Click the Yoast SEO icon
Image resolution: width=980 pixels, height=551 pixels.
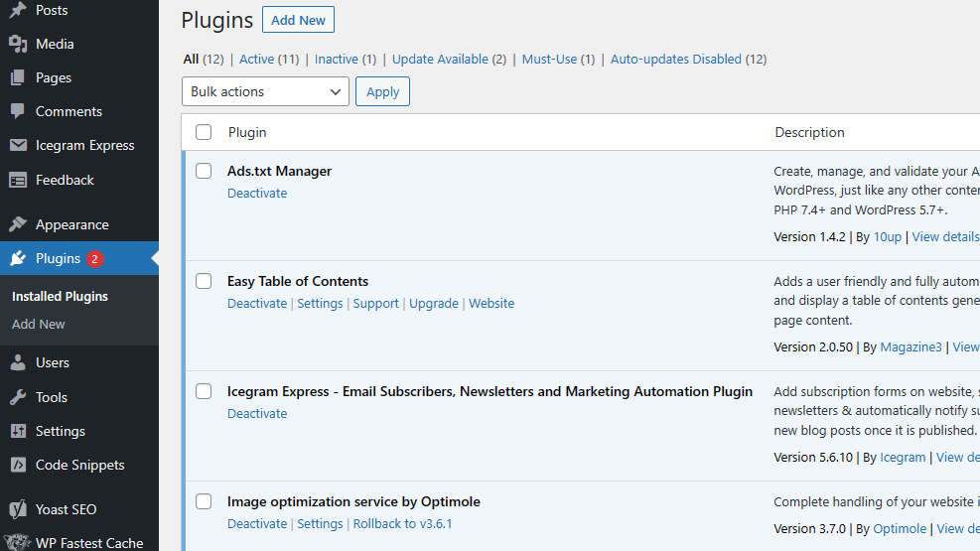point(18,509)
